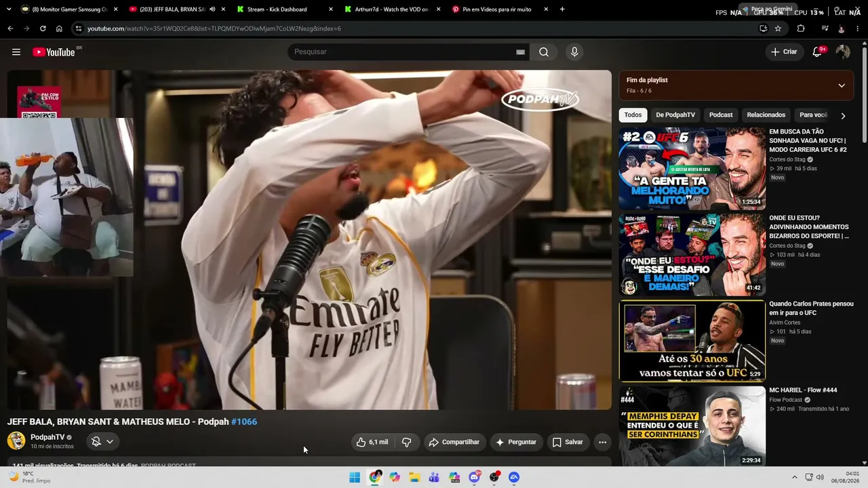View site information icon in address bar

pos(79,28)
